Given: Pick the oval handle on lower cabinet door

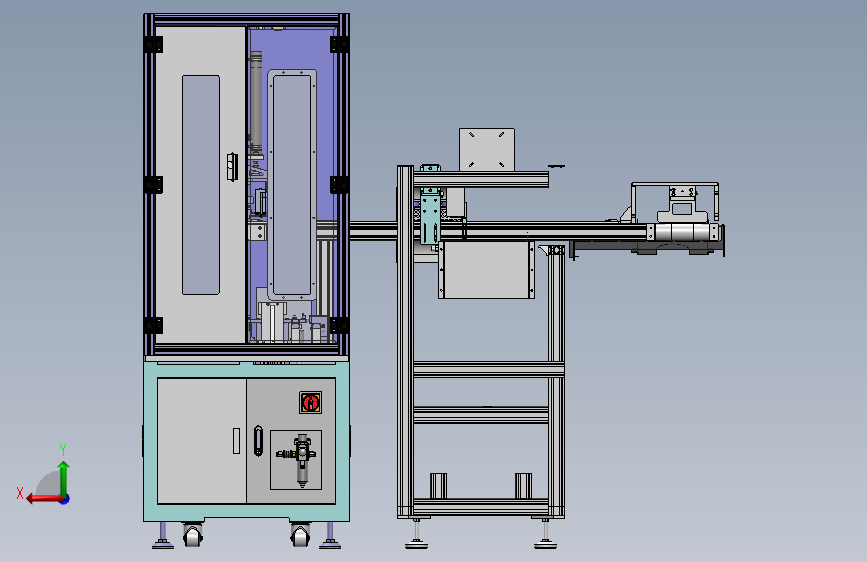Looking at the screenshot, I should (258, 441).
